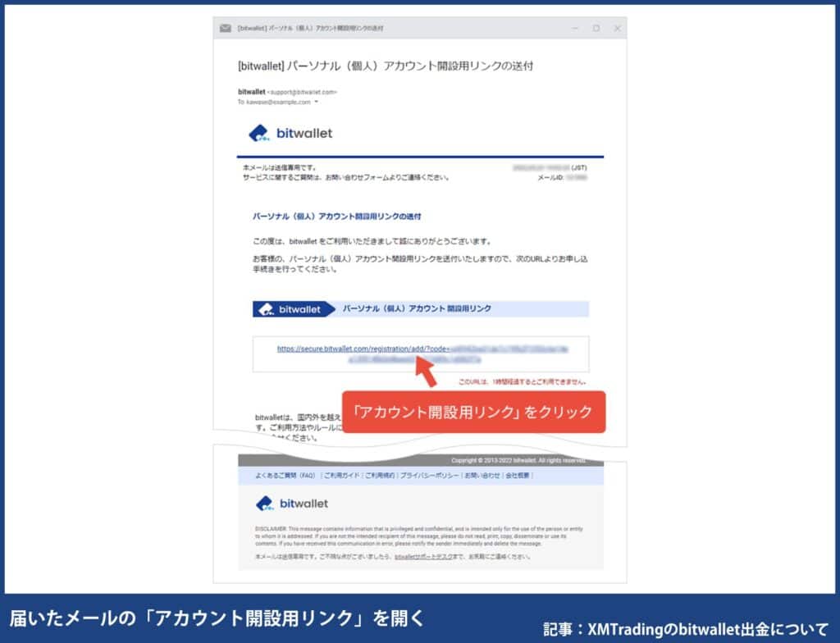This screenshot has height=643, width=840.
Task: Open the ご利用規約 footer link
Action: coord(380,476)
